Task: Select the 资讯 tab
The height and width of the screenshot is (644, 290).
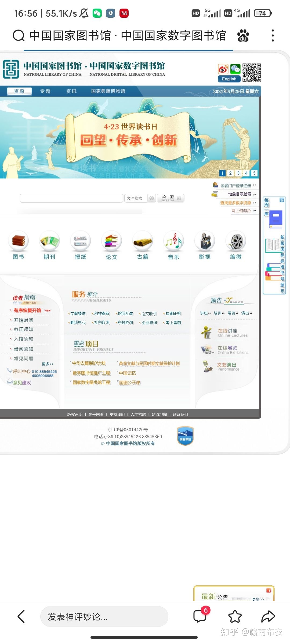Action: click(71, 91)
